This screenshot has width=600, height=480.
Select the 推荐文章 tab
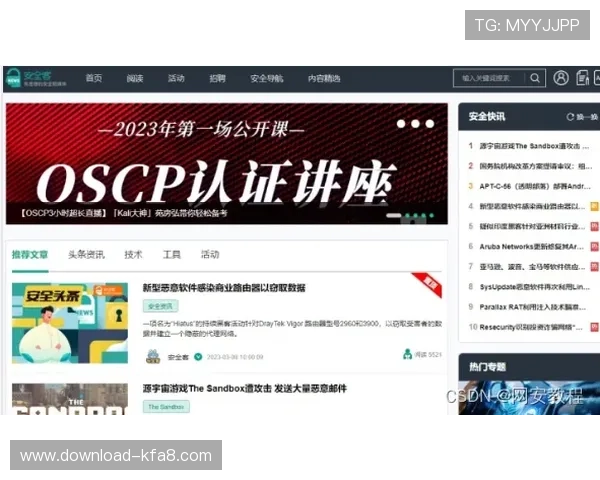coord(30,255)
